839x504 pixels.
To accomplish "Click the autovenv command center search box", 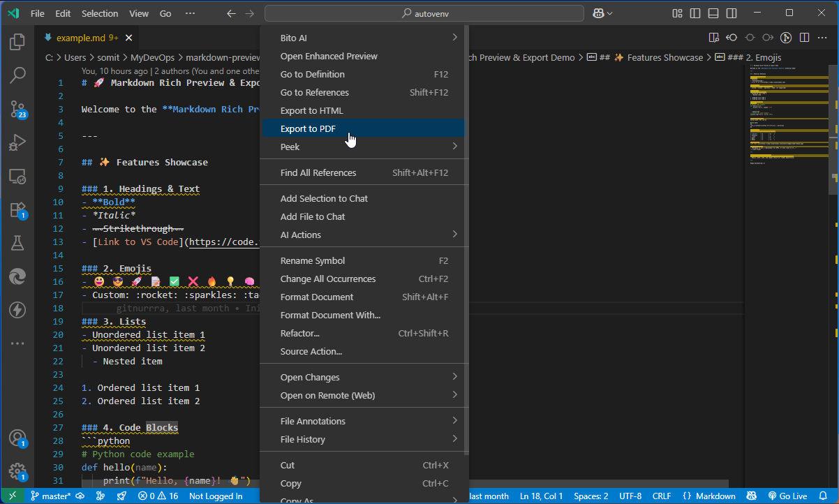I will pos(424,13).
